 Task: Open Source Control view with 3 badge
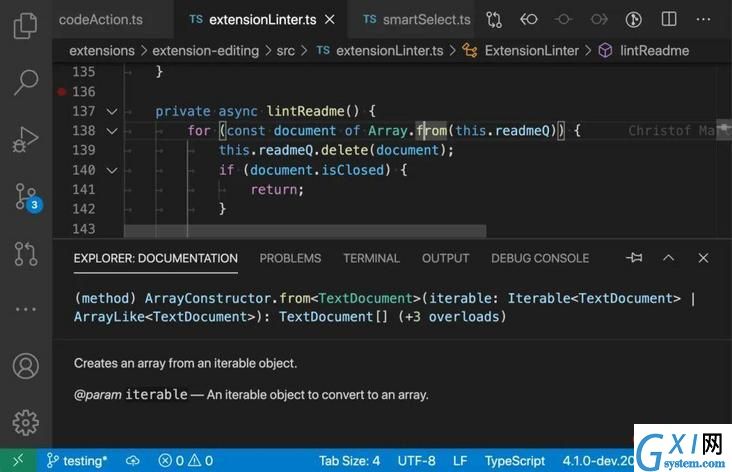pyautogui.click(x=27, y=197)
